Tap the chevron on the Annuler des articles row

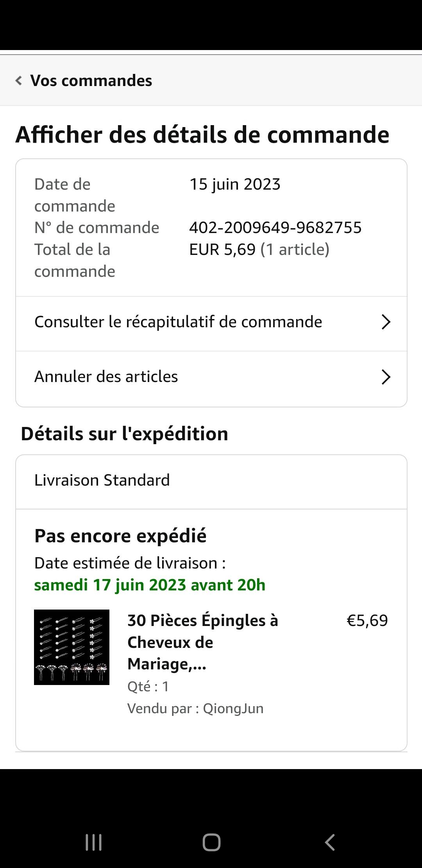point(386,377)
